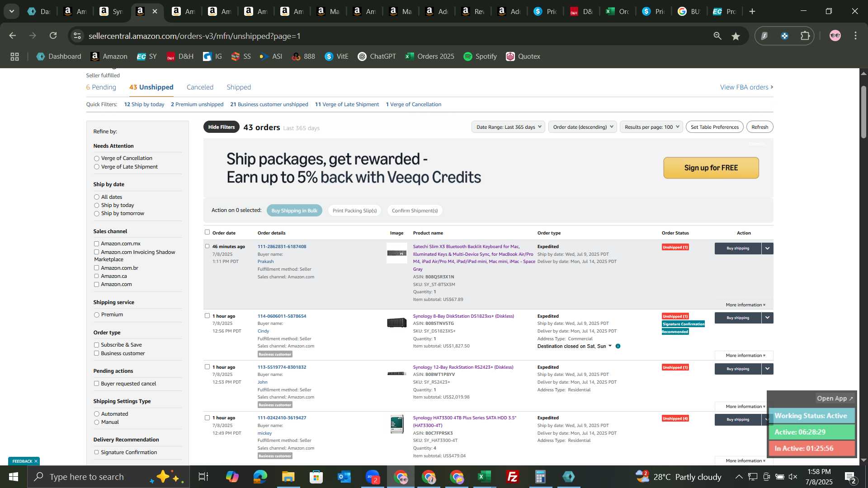The height and width of the screenshot is (488, 868).
Task: Open the Chrome three-dot menu
Action: pos(855,36)
